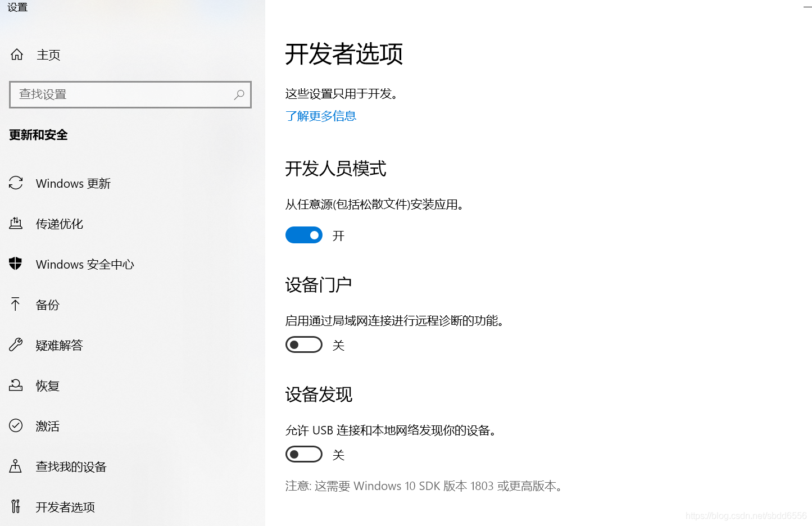Click the 开发人员模式 heading

335,168
